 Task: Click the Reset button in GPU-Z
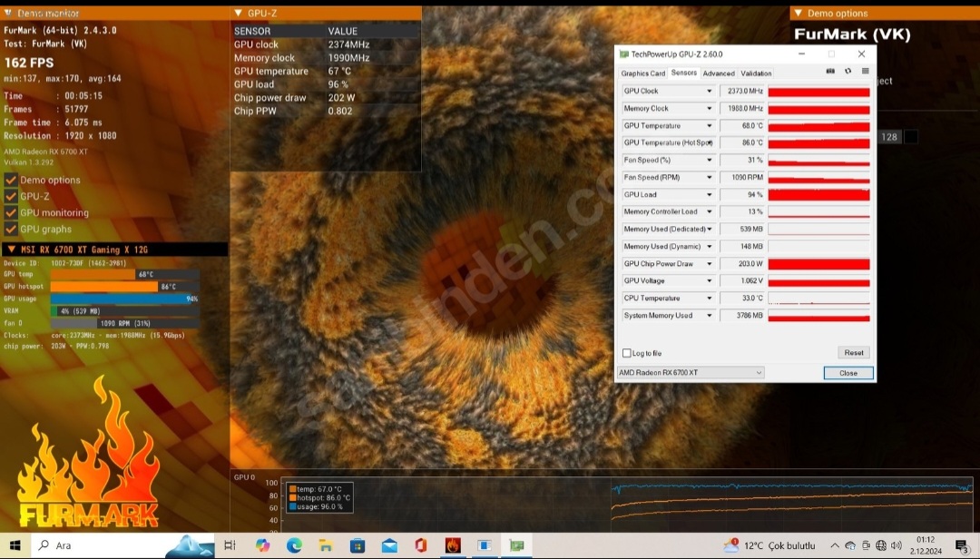(854, 353)
